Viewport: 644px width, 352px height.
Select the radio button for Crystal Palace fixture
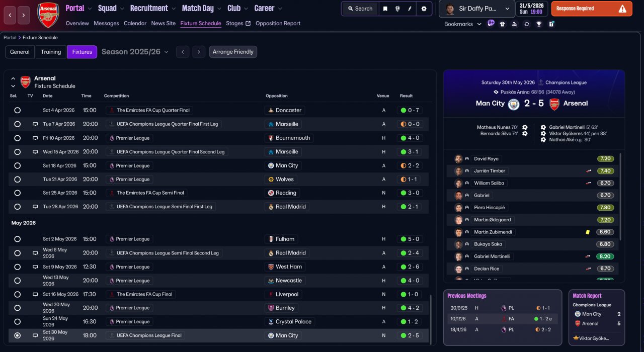click(x=18, y=321)
